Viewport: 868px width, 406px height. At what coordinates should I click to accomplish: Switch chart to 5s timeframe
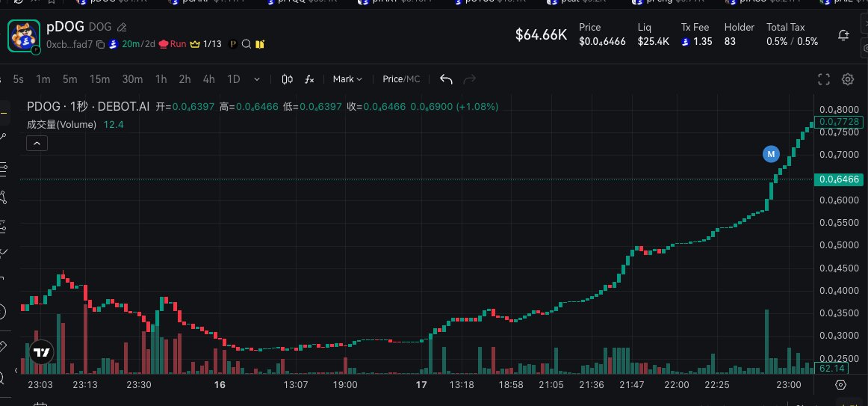18,79
